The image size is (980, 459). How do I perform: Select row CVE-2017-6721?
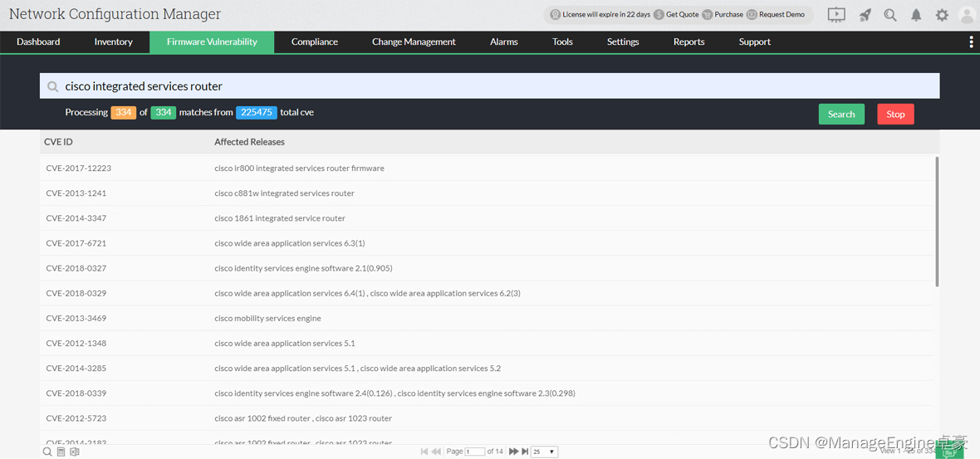(x=487, y=243)
